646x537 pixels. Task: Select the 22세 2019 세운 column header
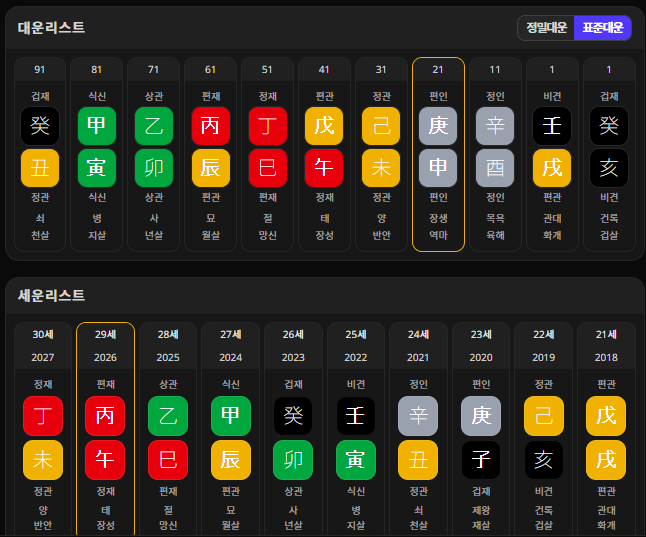543,346
